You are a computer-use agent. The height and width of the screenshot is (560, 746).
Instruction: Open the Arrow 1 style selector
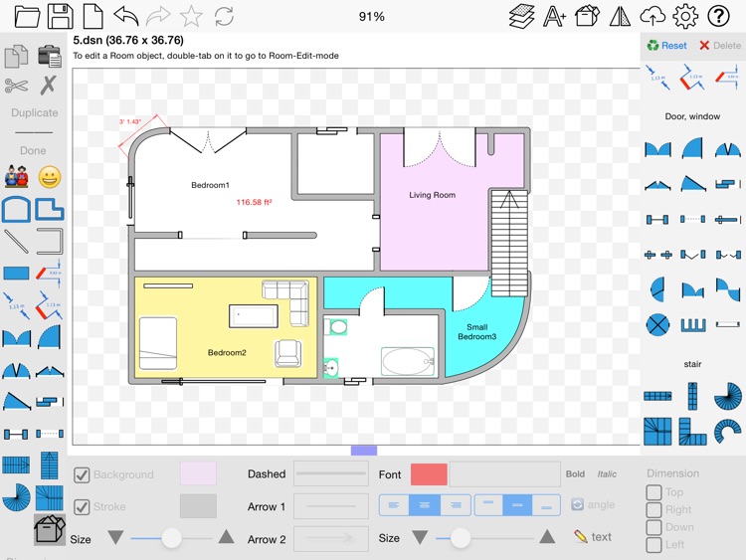point(331,505)
